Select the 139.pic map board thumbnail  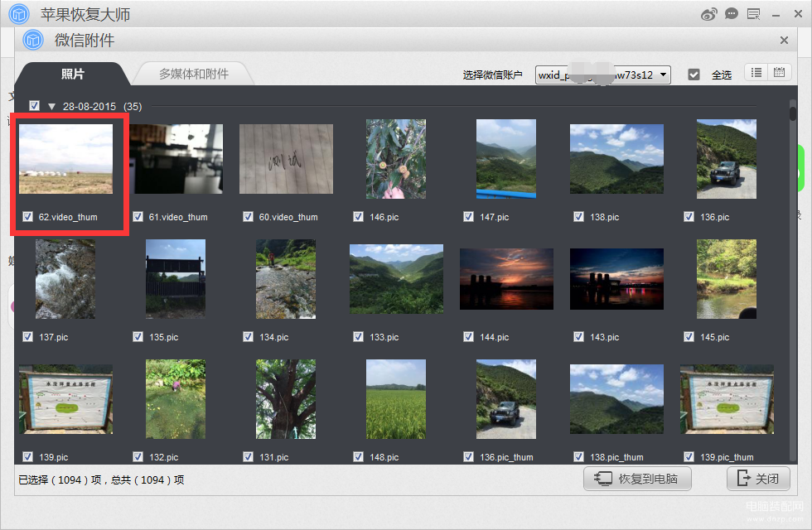(x=65, y=399)
